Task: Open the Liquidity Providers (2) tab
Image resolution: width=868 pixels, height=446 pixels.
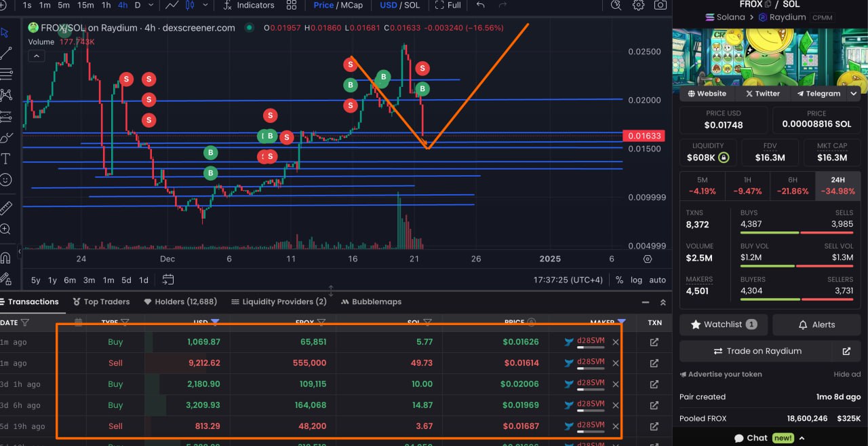Action: tap(279, 301)
